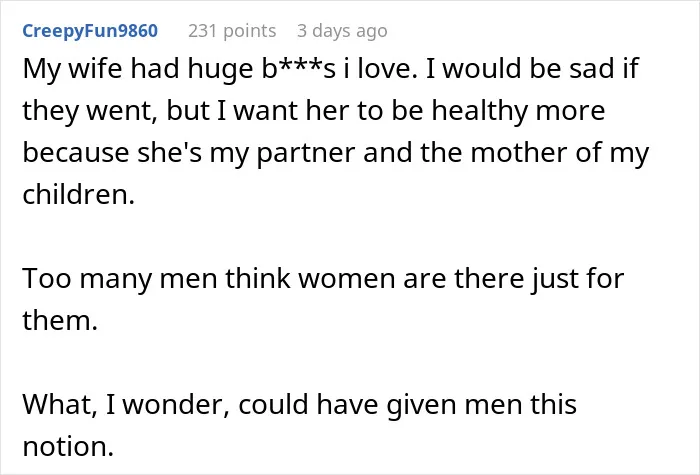The image size is (700, 475).
Task: Click the line starting 'they went, but'
Action: pyautogui.click(x=314, y=112)
